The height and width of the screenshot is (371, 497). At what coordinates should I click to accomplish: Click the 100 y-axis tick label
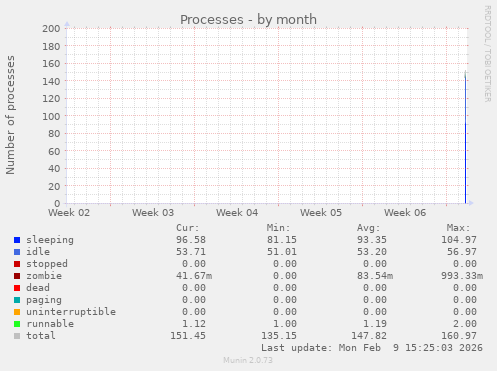coord(51,116)
